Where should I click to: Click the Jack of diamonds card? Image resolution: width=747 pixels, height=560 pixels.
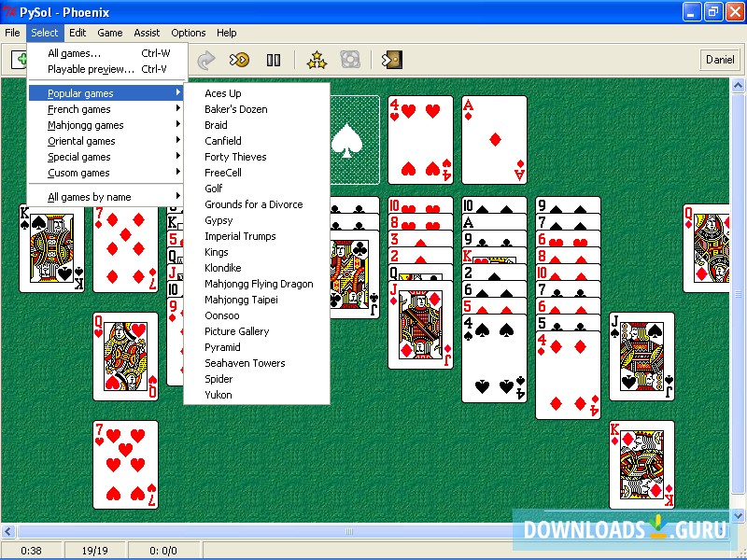click(420, 325)
